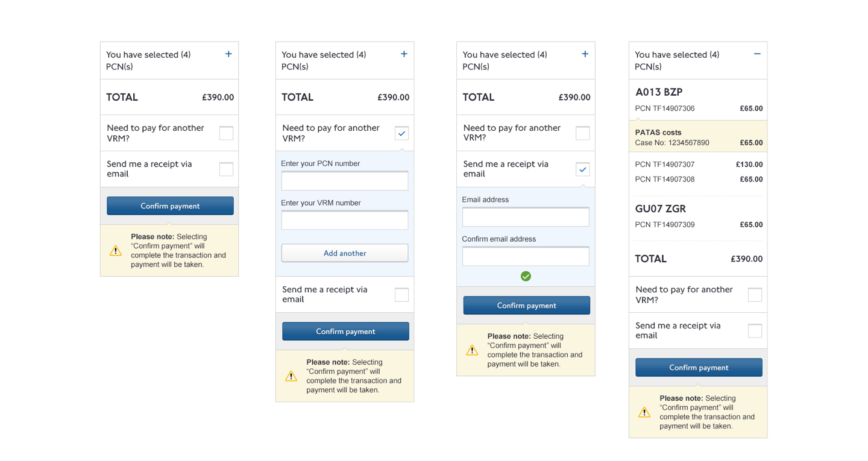The image size is (868, 461).
Task: Click the warning triangle in the fourth panel
Action: click(644, 413)
